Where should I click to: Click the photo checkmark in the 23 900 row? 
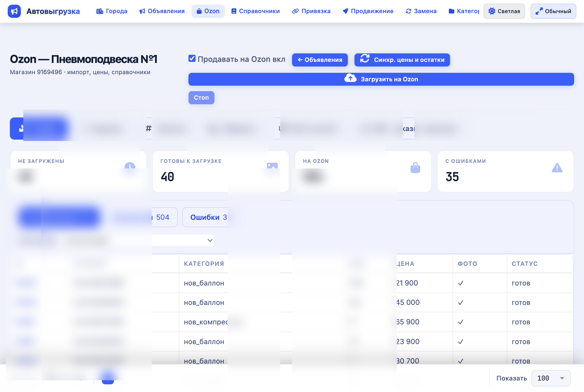pyautogui.click(x=461, y=342)
